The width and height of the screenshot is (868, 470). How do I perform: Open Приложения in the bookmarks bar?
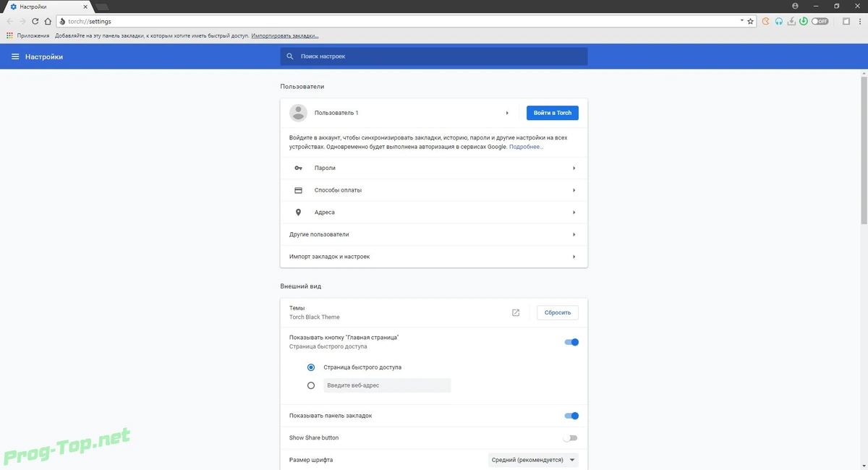pos(28,35)
